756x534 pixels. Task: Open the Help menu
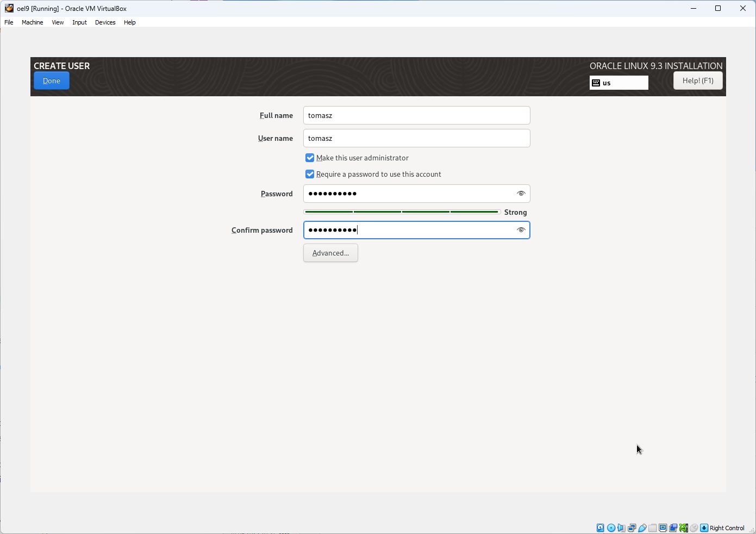(x=129, y=22)
